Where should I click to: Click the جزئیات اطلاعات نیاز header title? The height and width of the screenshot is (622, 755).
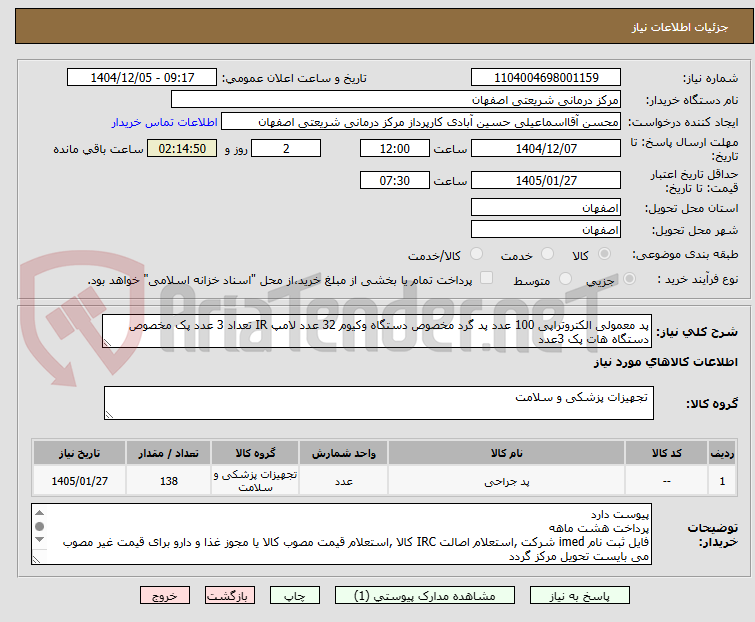point(680,27)
